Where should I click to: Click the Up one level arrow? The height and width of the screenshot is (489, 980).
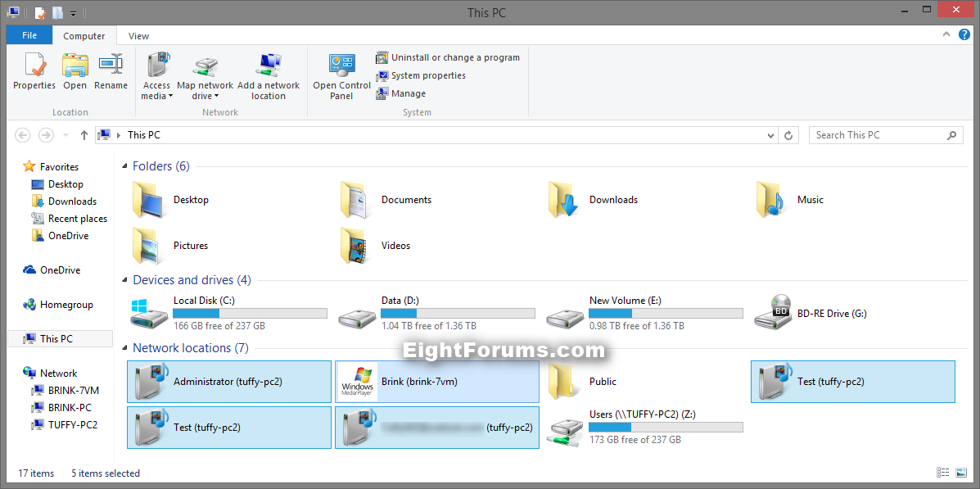click(84, 135)
